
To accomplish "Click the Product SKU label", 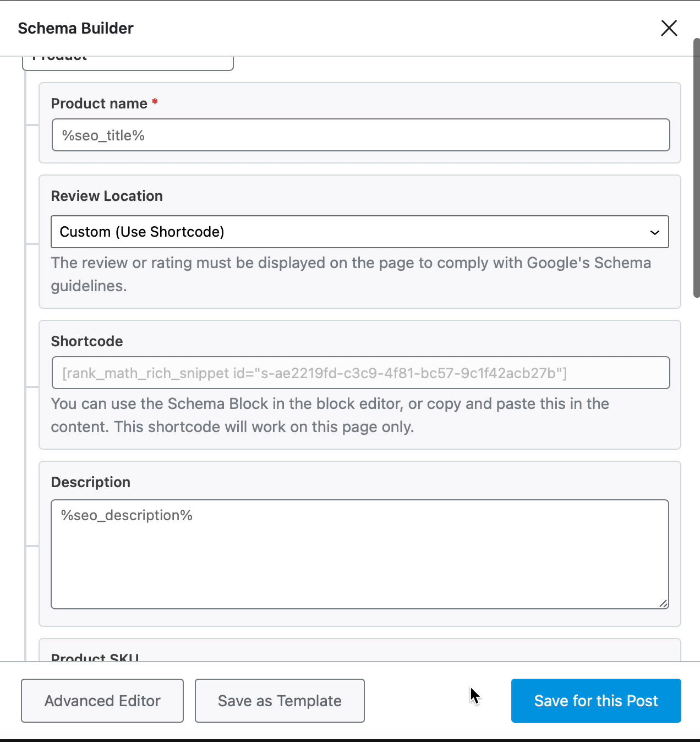I will tap(95, 656).
